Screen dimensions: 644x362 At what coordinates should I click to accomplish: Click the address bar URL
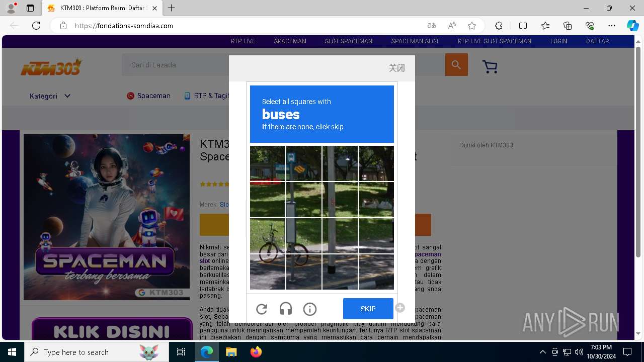124,26
